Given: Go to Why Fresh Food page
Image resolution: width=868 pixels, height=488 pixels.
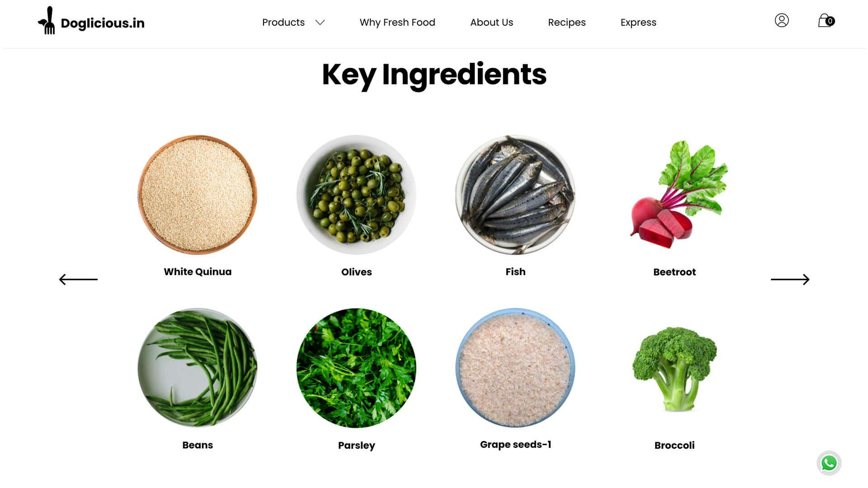Looking at the screenshot, I should [397, 23].
